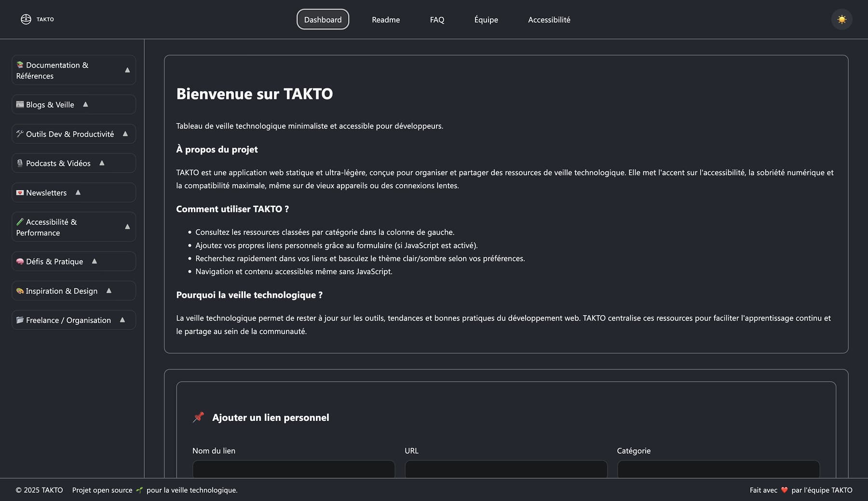Viewport: 868px width, 501px height.
Task: Collapse the Newsletters category
Action: (x=78, y=192)
